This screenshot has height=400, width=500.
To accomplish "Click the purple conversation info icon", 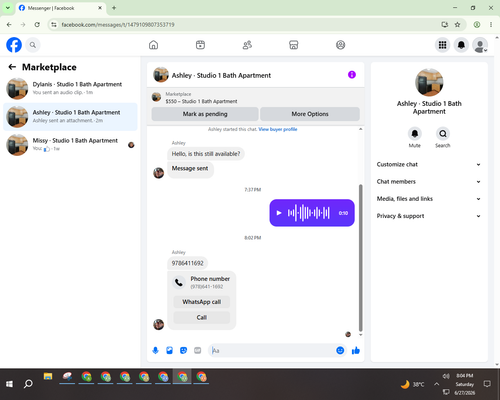I will (x=352, y=75).
